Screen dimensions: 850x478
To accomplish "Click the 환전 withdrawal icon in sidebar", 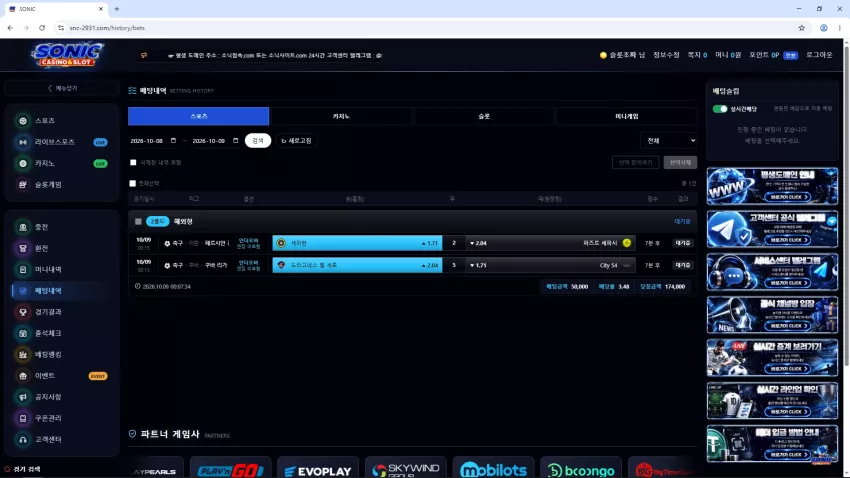I will tap(23, 248).
